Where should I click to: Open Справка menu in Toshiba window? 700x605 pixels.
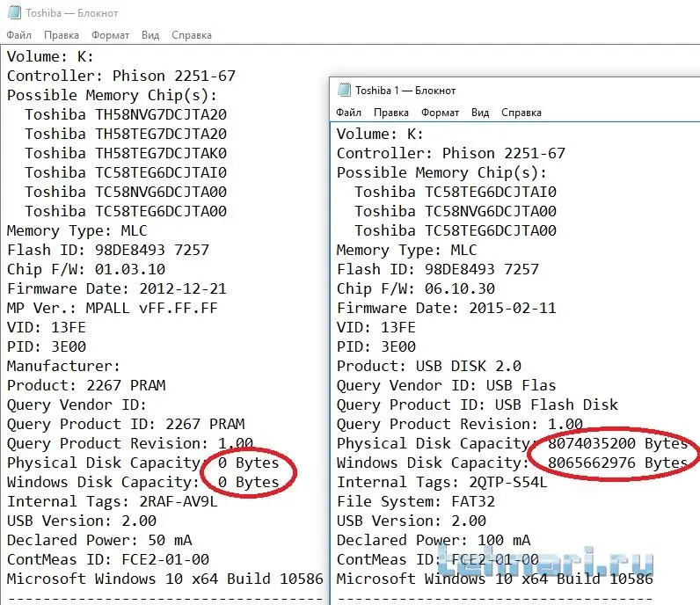tap(192, 35)
